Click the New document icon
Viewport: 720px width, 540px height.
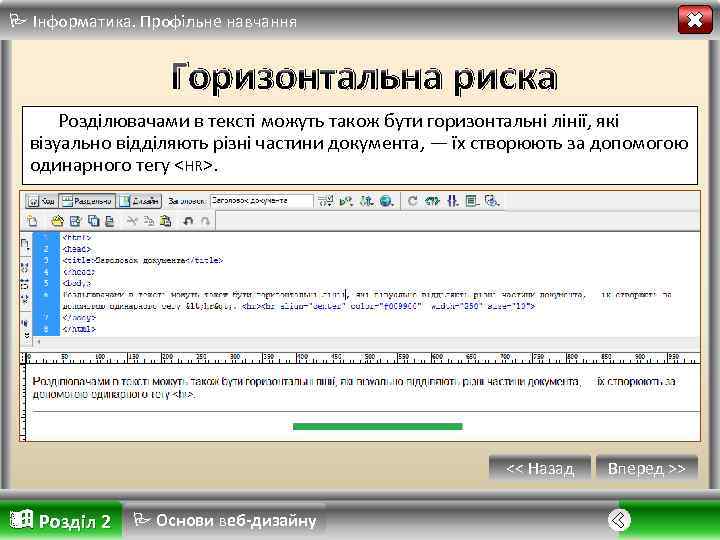[32, 221]
